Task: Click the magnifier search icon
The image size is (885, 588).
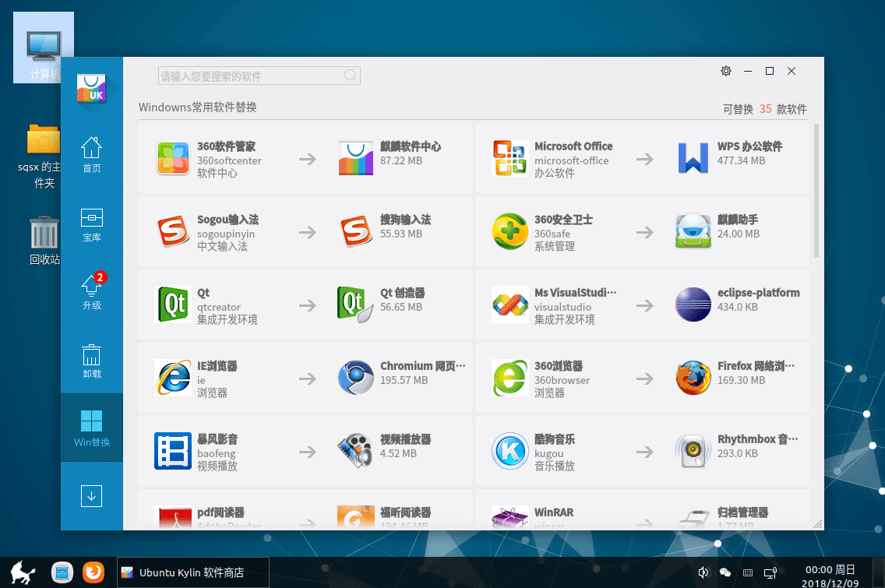Action: [x=350, y=76]
